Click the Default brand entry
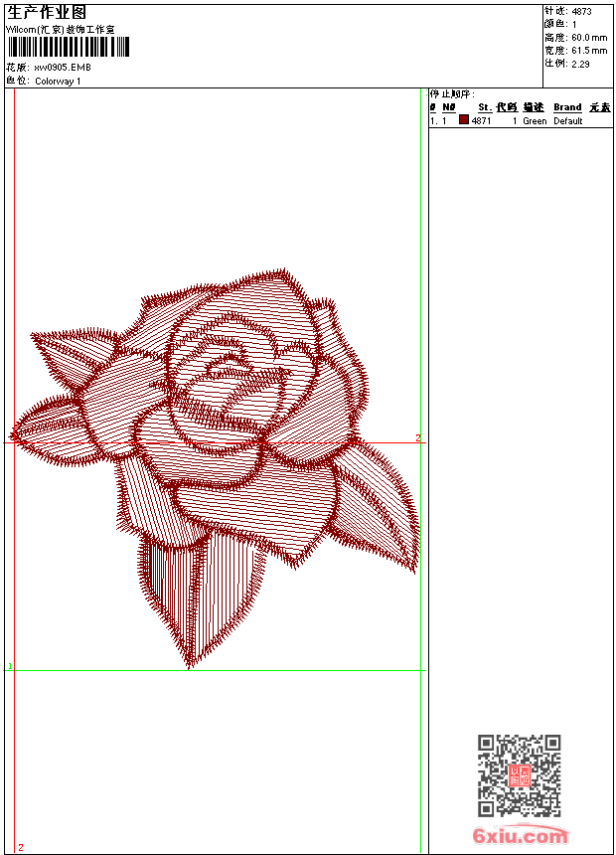 568,121
